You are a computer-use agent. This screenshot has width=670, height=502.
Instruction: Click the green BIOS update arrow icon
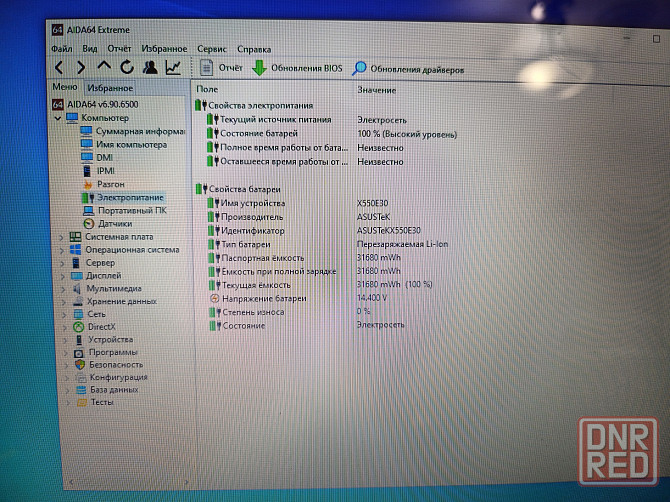coord(259,68)
